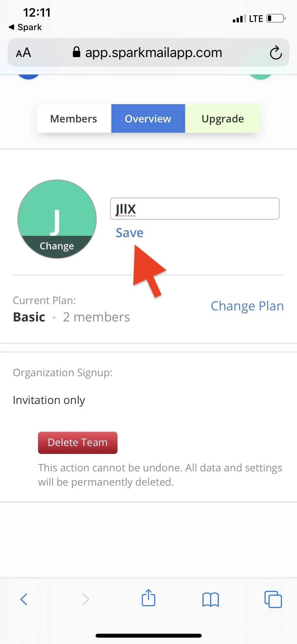The image size is (297, 644).
Task: Tap the app.sparkmailapp.com address bar
Action: [148, 52]
